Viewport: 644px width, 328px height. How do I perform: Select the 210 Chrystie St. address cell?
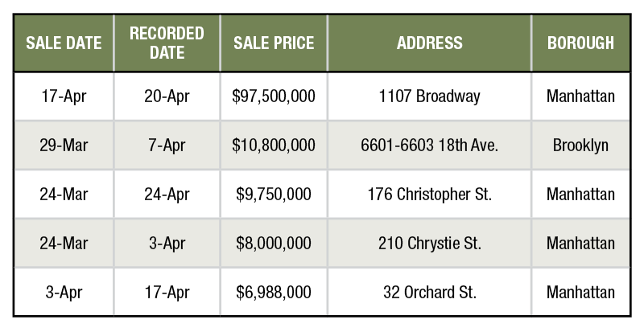tap(429, 243)
